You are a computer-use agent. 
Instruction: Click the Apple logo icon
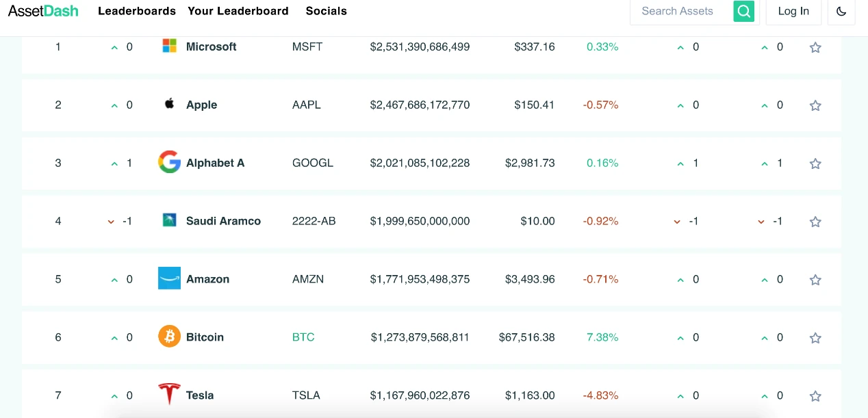tap(169, 104)
